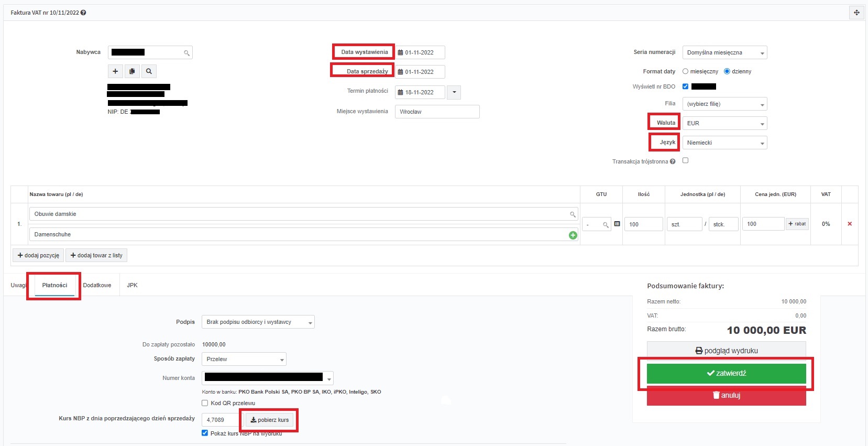
Task: Click the stck. unit field
Action: 723,224
